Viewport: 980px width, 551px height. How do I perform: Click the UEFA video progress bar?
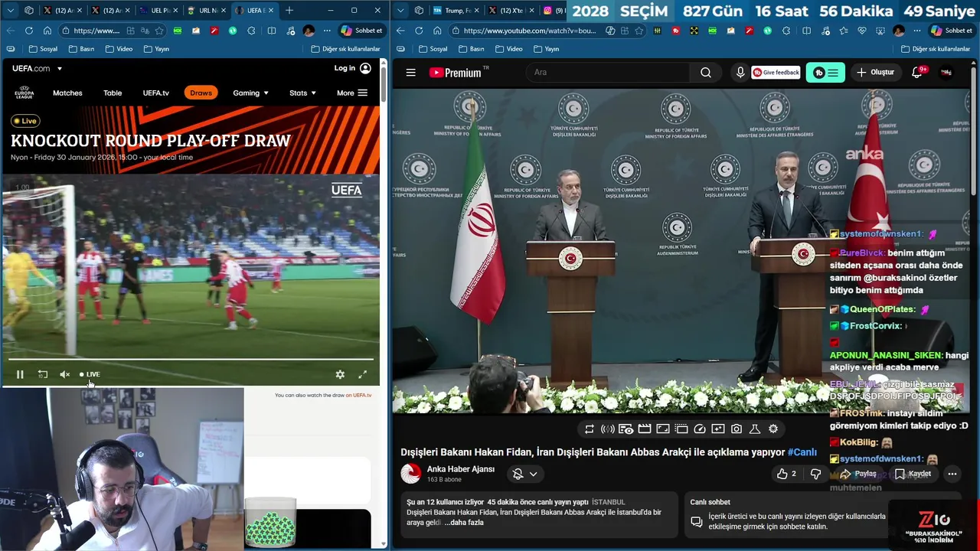tap(191, 359)
